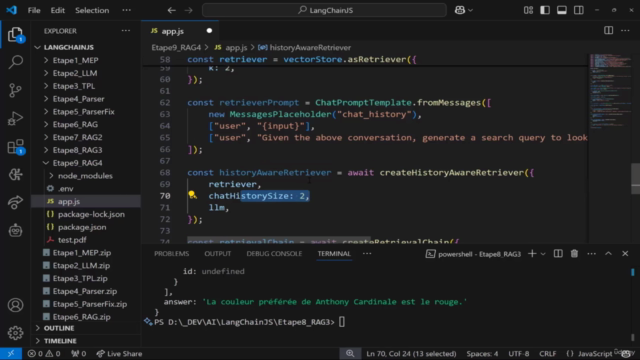Toggle the primary side bar
Screen dimensions: 640x360
coord(545,10)
